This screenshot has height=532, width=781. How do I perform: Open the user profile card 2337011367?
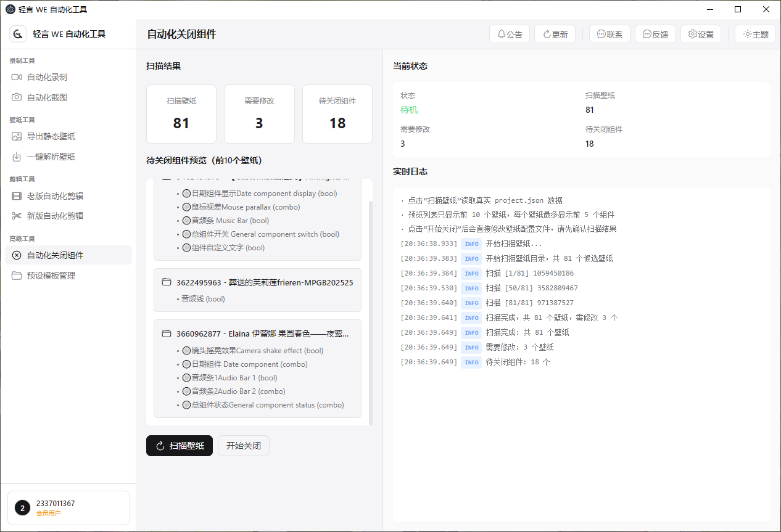point(68,508)
